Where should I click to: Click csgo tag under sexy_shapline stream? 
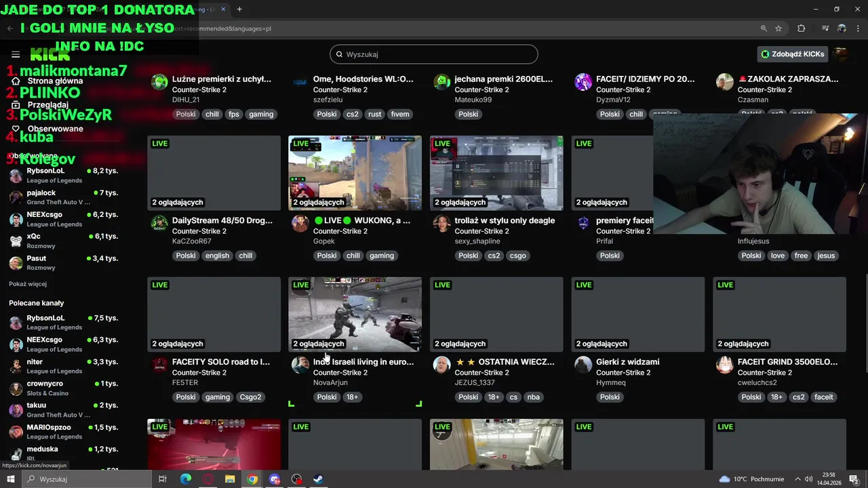[x=517, y=256]
